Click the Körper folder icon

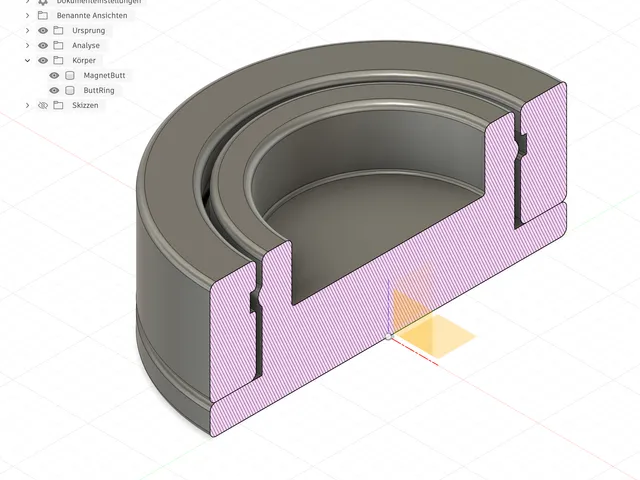pos(58,60)
